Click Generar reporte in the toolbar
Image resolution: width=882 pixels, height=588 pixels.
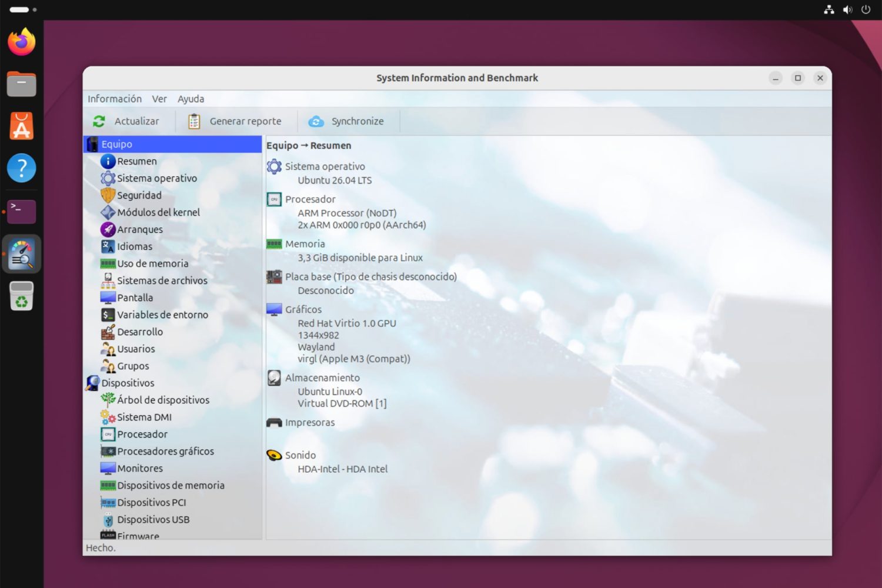[x=235, y=121]
